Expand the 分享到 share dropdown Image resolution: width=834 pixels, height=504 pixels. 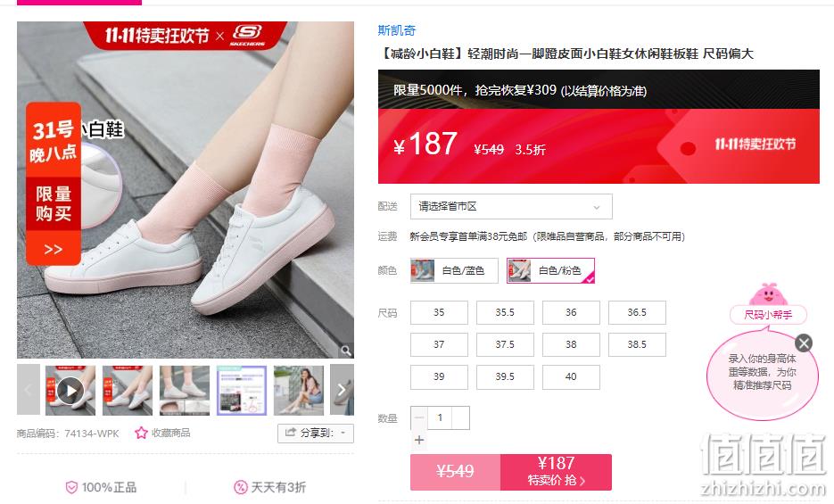pyautogui.click(x=316, y=433)
